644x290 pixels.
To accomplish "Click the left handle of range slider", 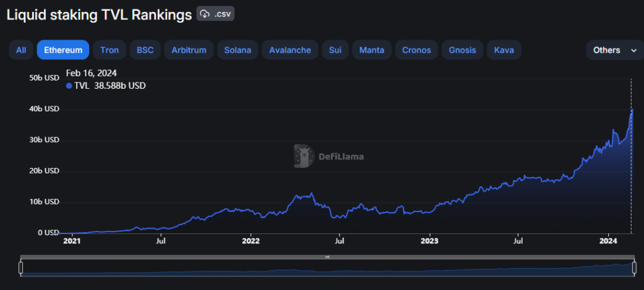I will point(21,268).
